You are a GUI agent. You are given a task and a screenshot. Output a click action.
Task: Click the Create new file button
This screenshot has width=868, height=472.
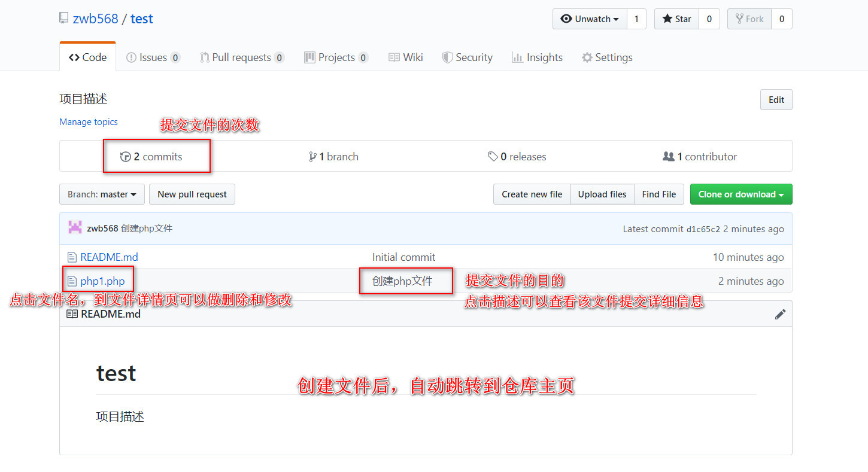[532, 194]
